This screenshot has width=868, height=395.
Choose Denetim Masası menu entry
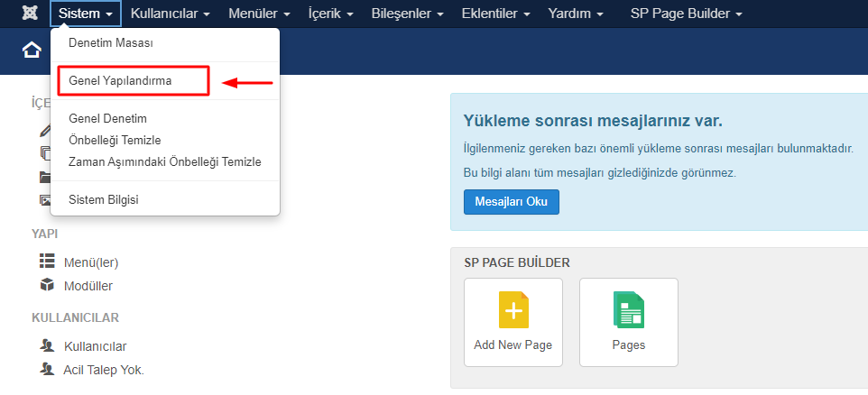(111, 43)
